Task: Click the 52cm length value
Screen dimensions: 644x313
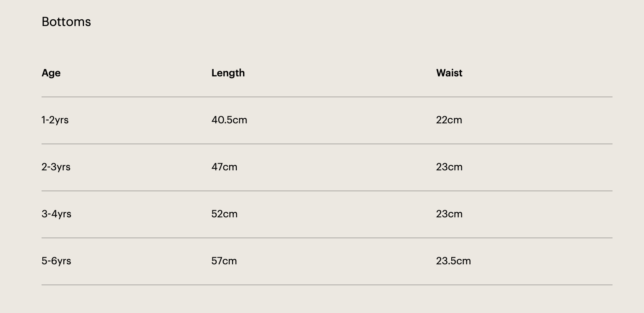Action: tap(224, 214)
